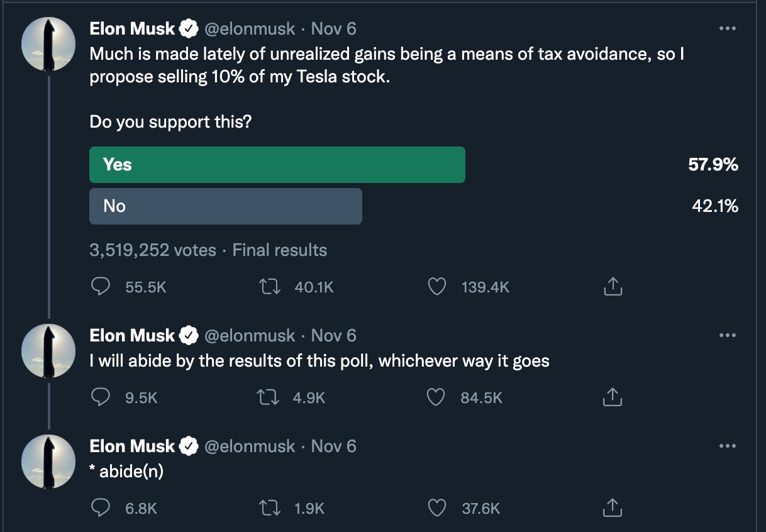Click the No poll result bar
The image size is (766, 532).
click(225, 206)
